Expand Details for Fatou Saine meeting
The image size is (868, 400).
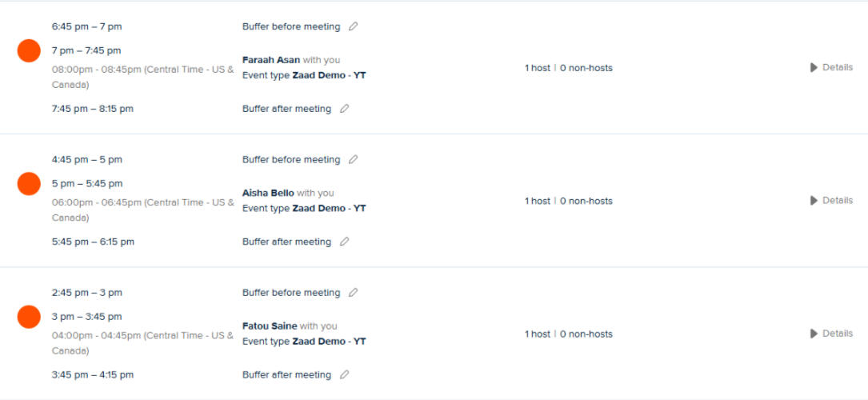coord(831,333)
